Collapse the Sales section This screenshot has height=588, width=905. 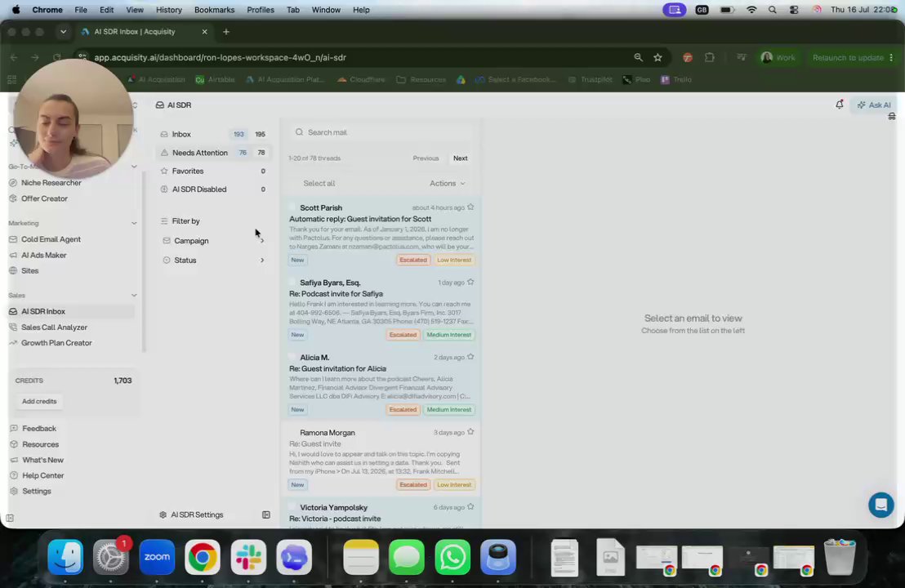134,296
